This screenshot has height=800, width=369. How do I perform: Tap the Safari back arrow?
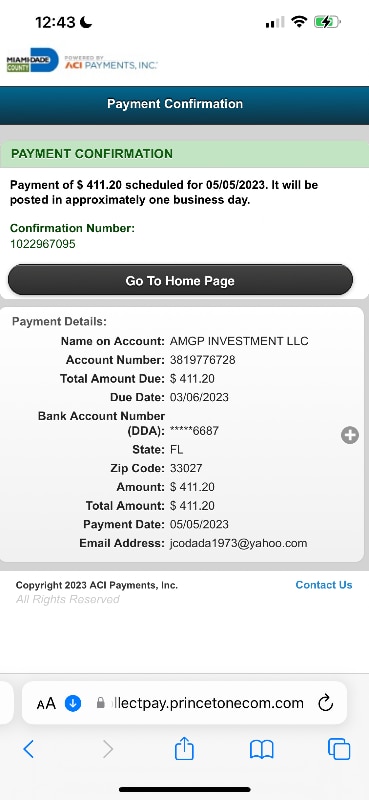tap(29, 749)
